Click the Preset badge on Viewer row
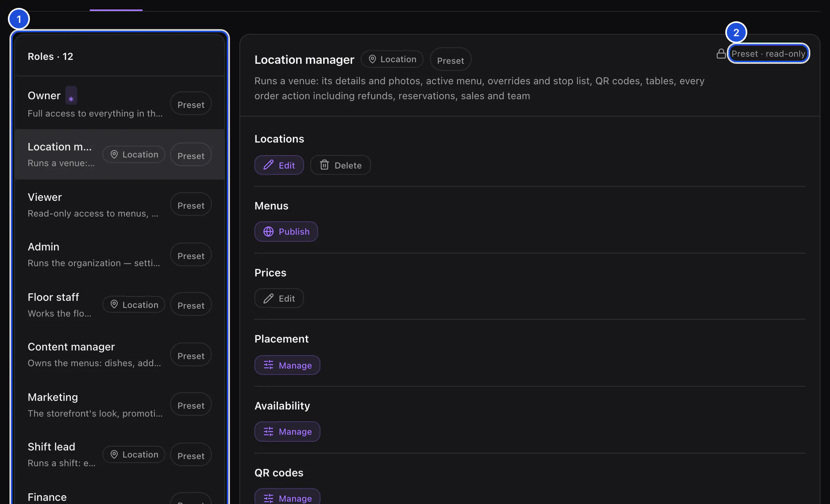The height and width of the screenshot is (504, 830). (x=191, y=205)
